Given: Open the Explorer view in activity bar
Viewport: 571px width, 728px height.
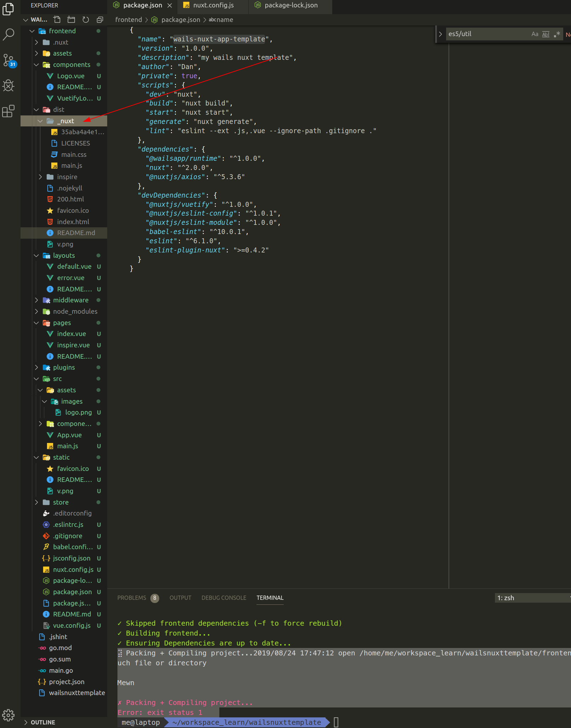Looking at the screenshot, I should pyautogui.click(x=8, y=9).
